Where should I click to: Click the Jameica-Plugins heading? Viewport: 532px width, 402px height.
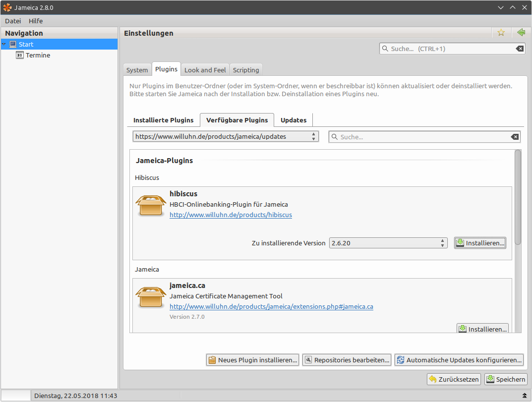(x=164, y=161)
